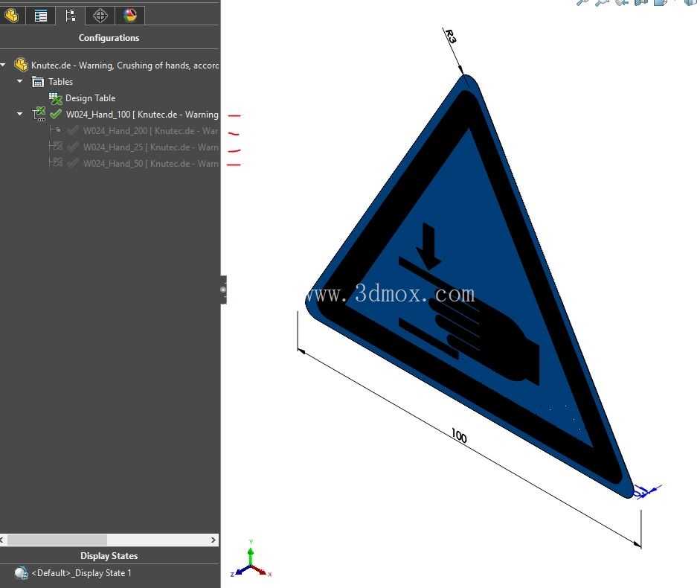Select the Tables tree label

coord(60,82)
